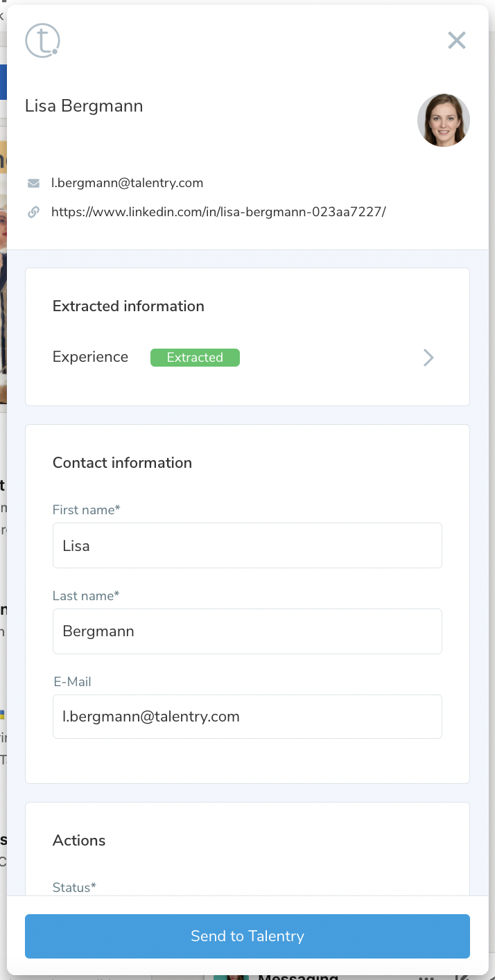Click the Status field label

[74, 888]
